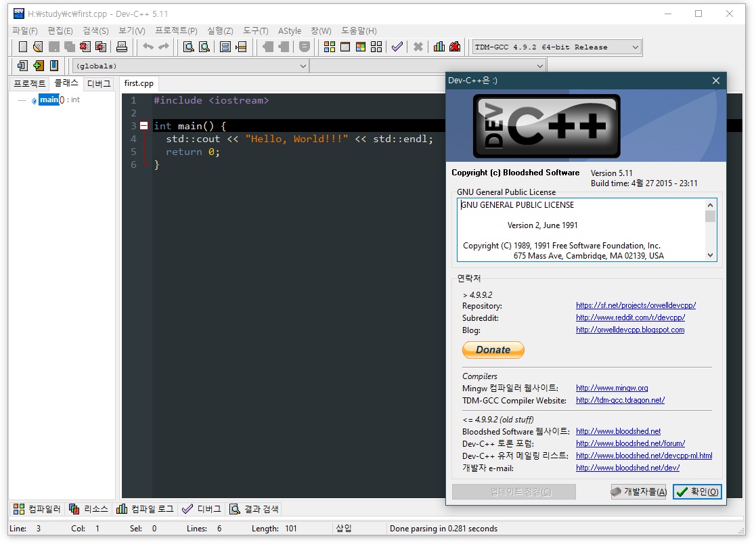Viewport: 756px width, 551px height.
Task: Open the 검색(S) menu
Action: 95,31
